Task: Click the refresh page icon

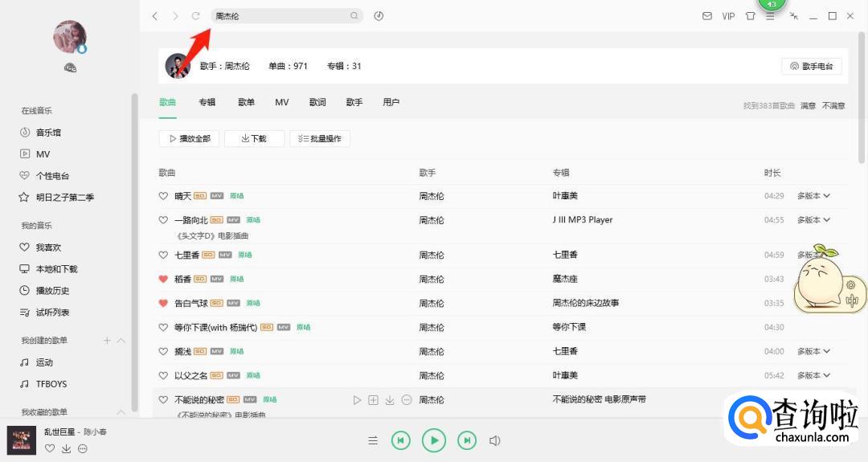Action: 195,16
